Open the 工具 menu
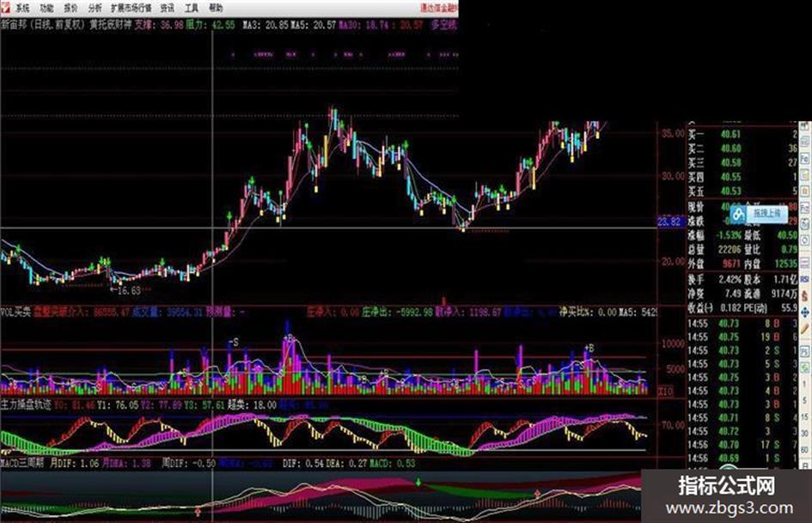Viewport: 812px width, 523px height. (x=192, y=8)
